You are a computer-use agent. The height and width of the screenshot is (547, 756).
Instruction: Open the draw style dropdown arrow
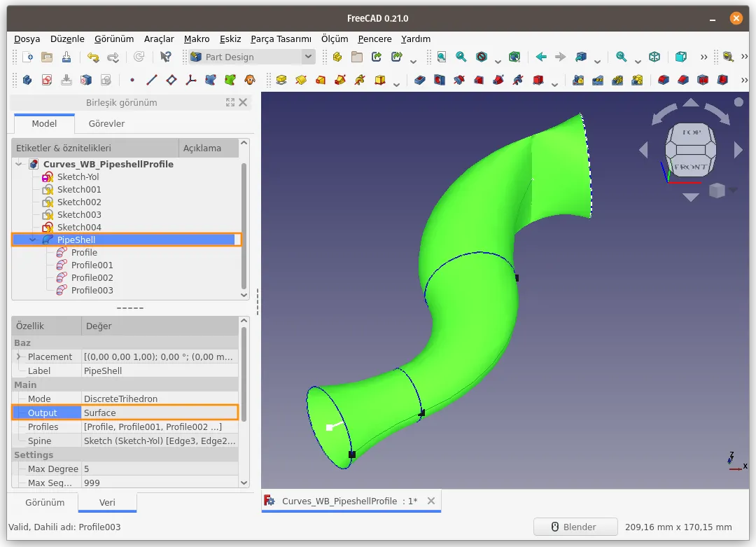(498, 61)
